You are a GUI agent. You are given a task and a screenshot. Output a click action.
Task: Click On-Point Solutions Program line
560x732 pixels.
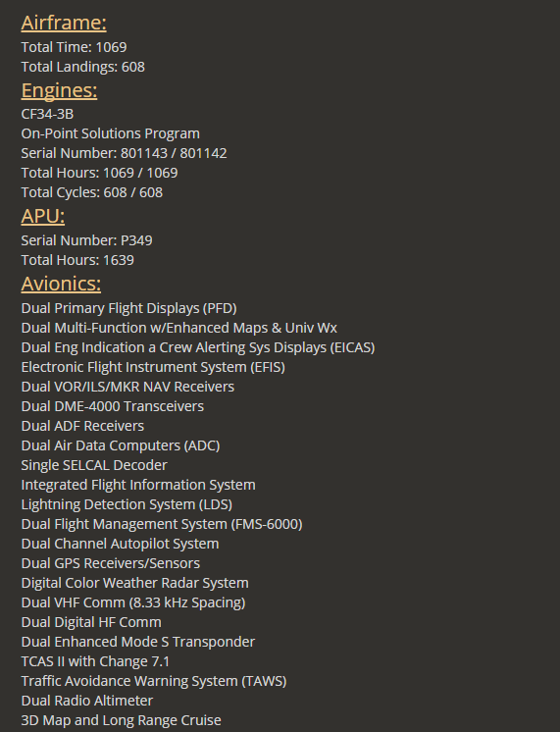tap(111, 133)
